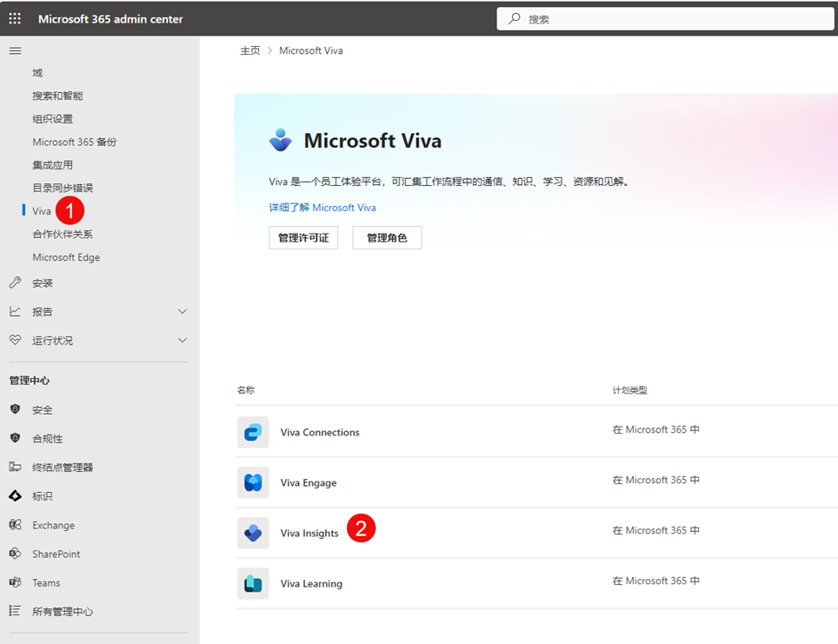
Task: Open Viva Engage row name
Action: [x=309, y=482]
